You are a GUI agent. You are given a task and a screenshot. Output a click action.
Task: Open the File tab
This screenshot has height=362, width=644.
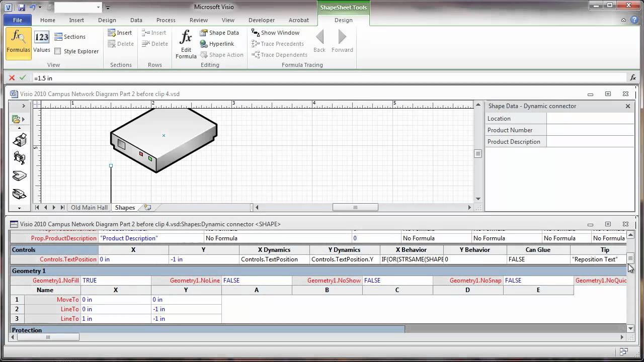(x=18, y=20)
